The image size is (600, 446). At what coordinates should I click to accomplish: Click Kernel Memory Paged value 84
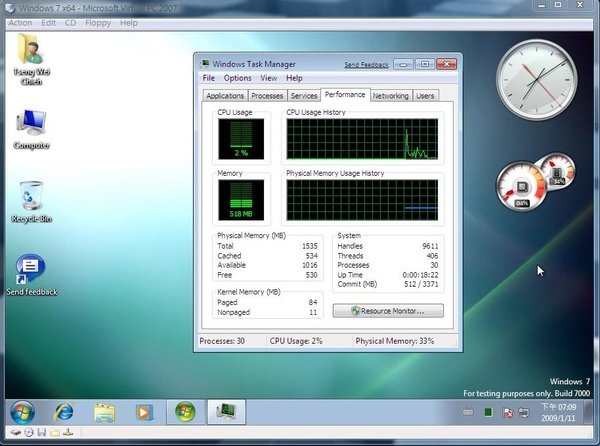[x=313, y=303]
